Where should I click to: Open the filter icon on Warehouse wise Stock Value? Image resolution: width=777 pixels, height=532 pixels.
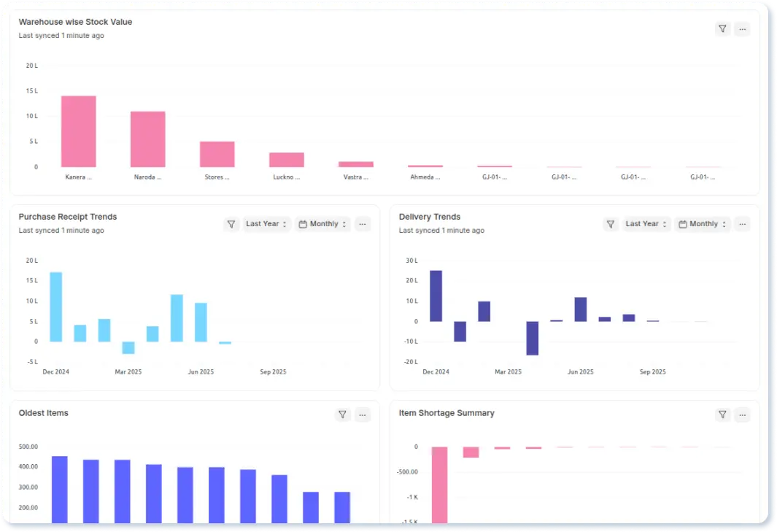point(722,28)
